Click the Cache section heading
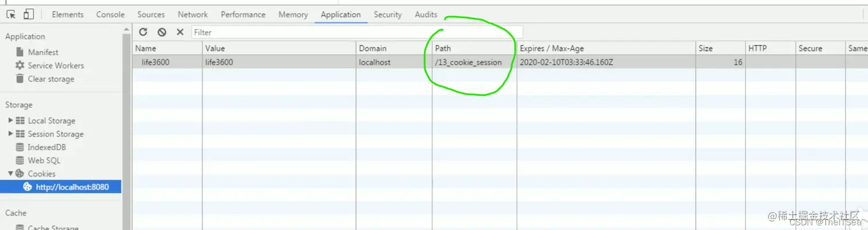868x230 pixels. click(16, 213)
